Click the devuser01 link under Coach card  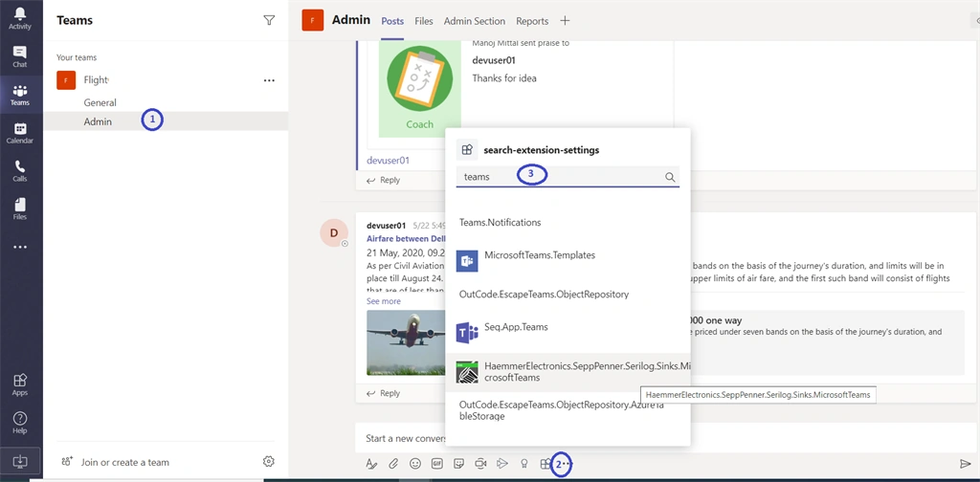[388, 161]
